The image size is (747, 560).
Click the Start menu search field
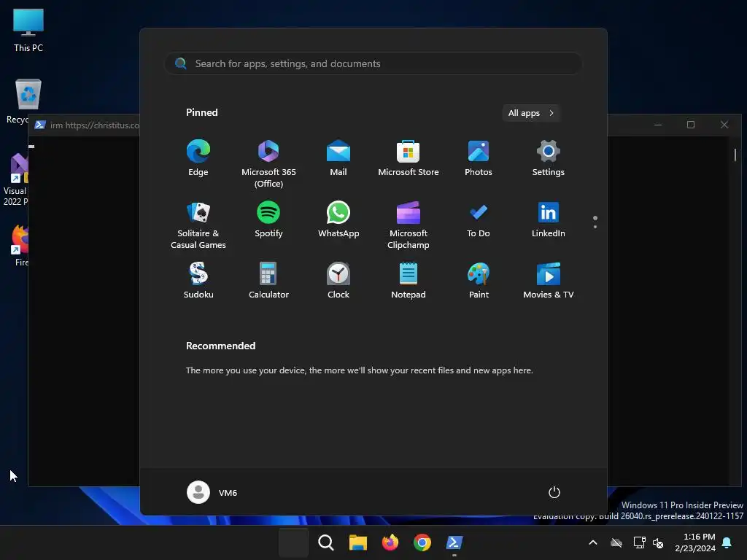(373, 63)
